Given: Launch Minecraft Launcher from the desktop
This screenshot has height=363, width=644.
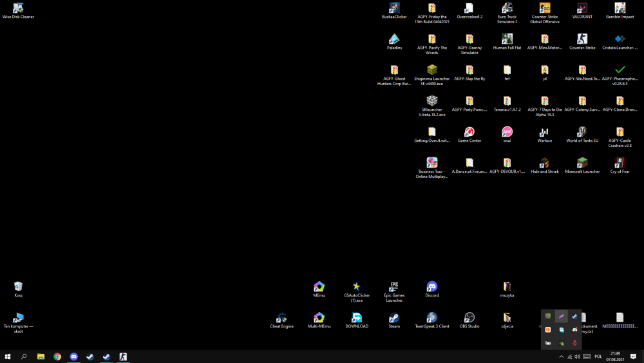Looking at the screenshot, I should pos(582,165).
